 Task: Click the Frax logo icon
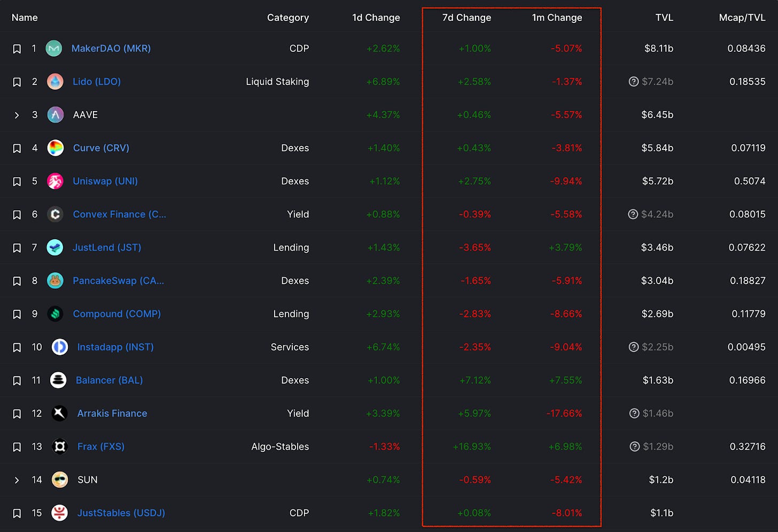click(x=60, y=447)
